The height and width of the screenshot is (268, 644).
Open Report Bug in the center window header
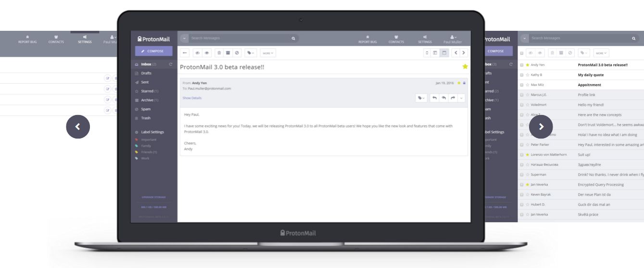tap(367, 39)
